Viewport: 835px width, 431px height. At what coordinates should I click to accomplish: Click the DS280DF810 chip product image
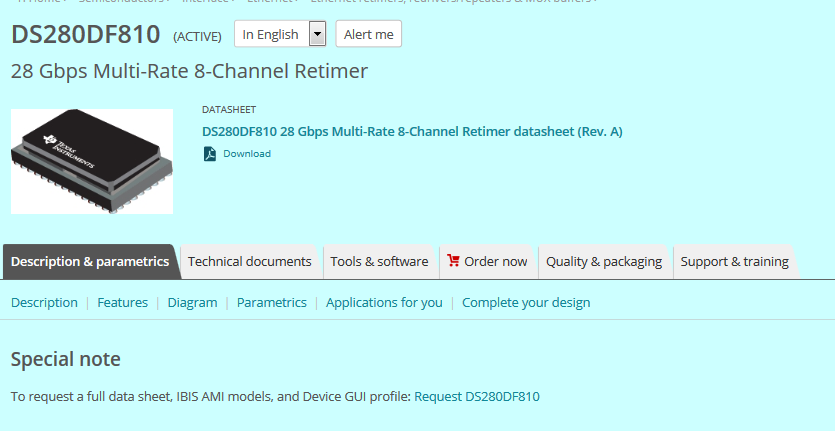[92, 161]
